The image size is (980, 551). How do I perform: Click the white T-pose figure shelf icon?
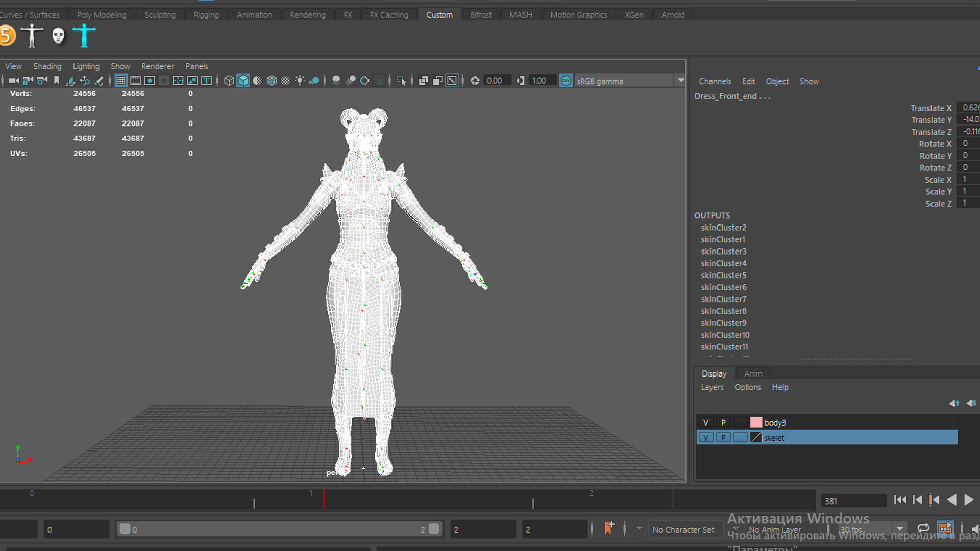(32, 36)
